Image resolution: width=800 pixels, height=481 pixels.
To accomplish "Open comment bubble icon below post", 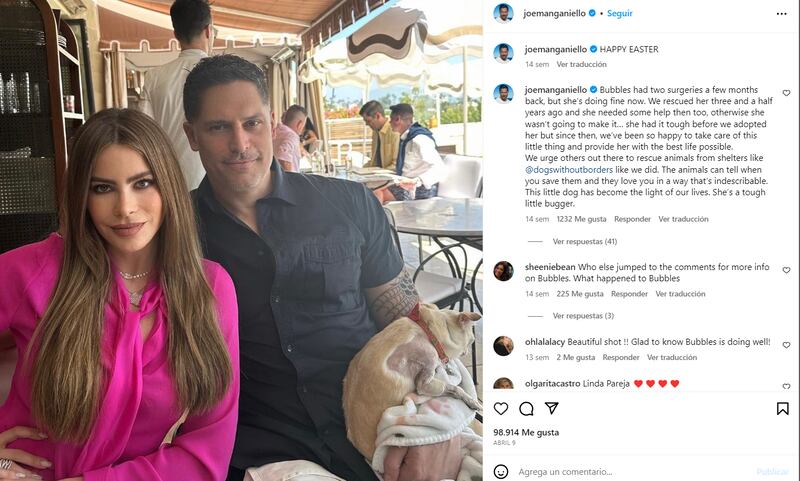I will pyautogui.click(x=526, y=408).
